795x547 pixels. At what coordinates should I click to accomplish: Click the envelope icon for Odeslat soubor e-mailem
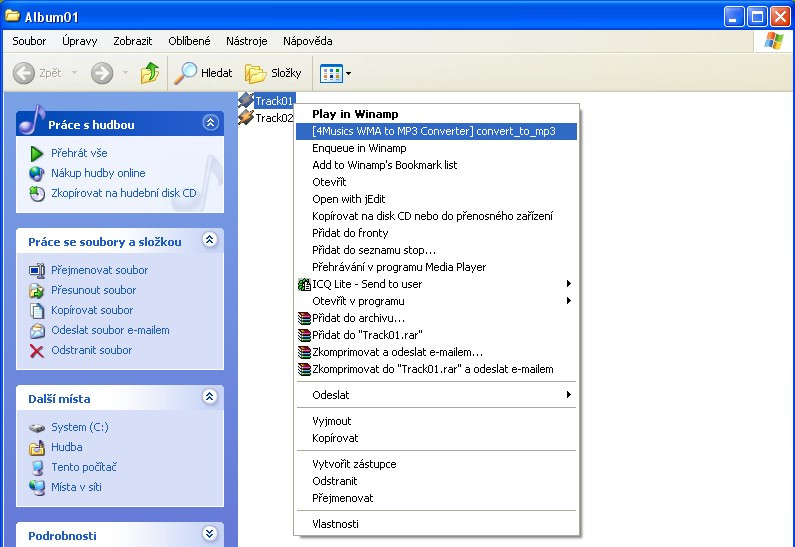[x=37, y=331]
